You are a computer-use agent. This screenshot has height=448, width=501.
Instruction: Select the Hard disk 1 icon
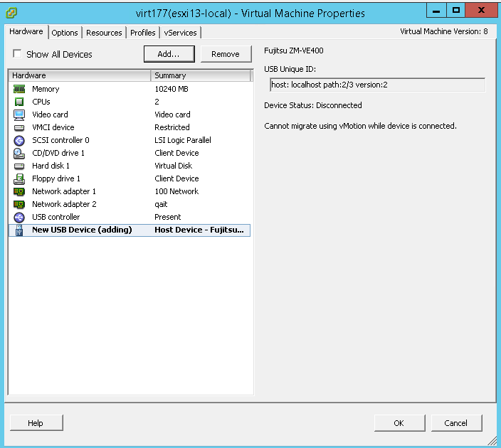[x=19, y=166]
